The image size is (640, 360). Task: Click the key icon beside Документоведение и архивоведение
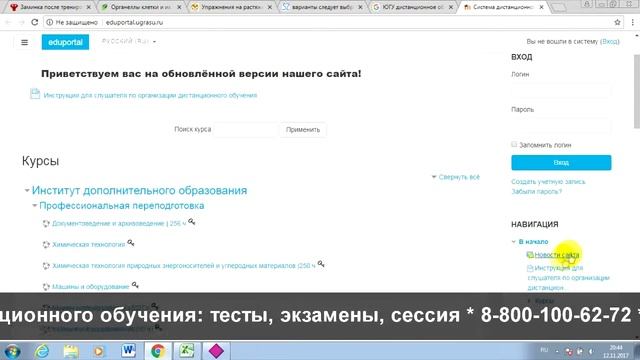click(191, 222)
